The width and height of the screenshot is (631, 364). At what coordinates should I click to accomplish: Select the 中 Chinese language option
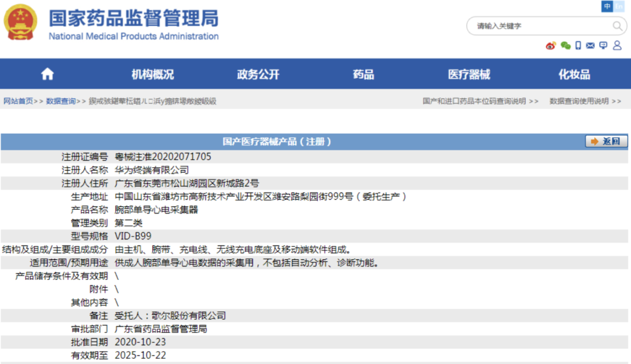pyautogui.click(x=606, y=6)
